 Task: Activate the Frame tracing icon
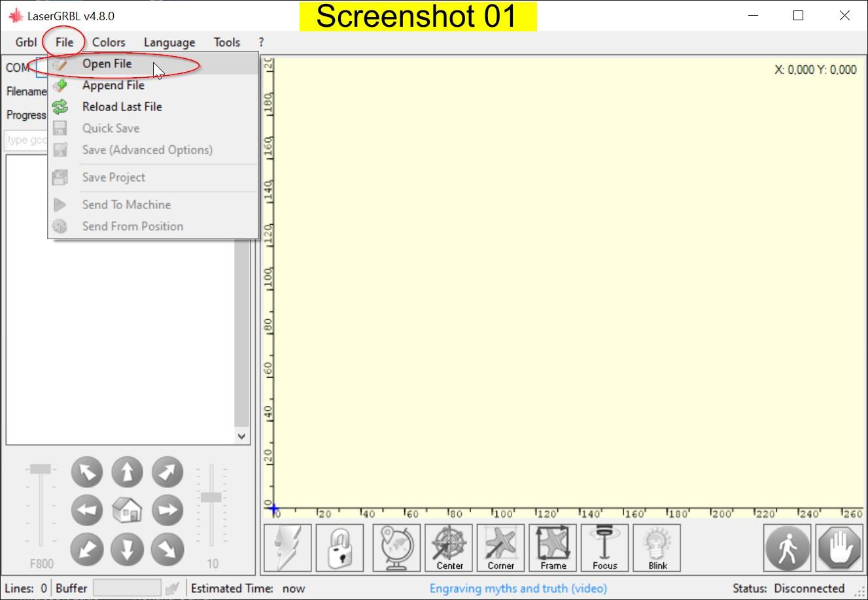click(x=552, y=548)
